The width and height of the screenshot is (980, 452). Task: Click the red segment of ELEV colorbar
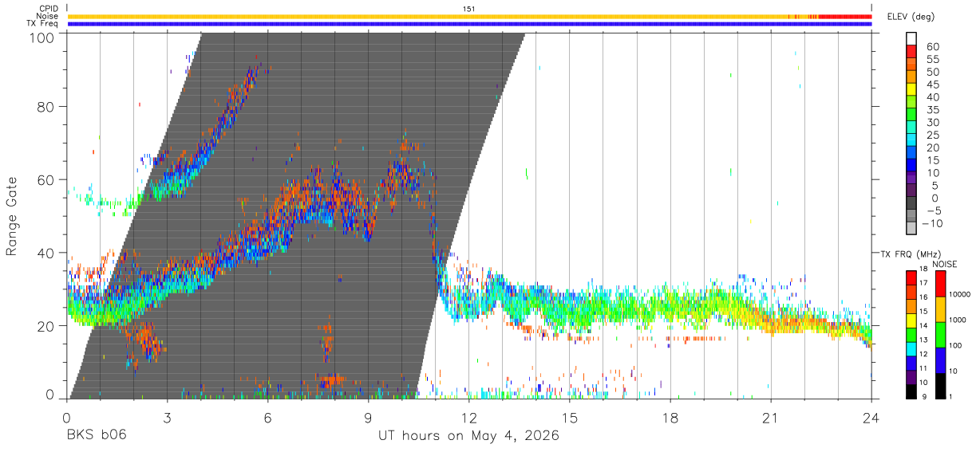coord(911,51)
